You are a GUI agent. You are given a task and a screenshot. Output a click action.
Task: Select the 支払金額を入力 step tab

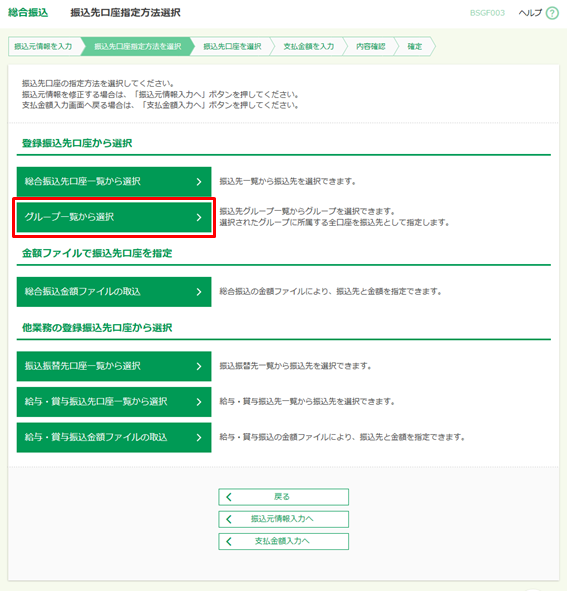pyautogui.click(x=309, y=46)
